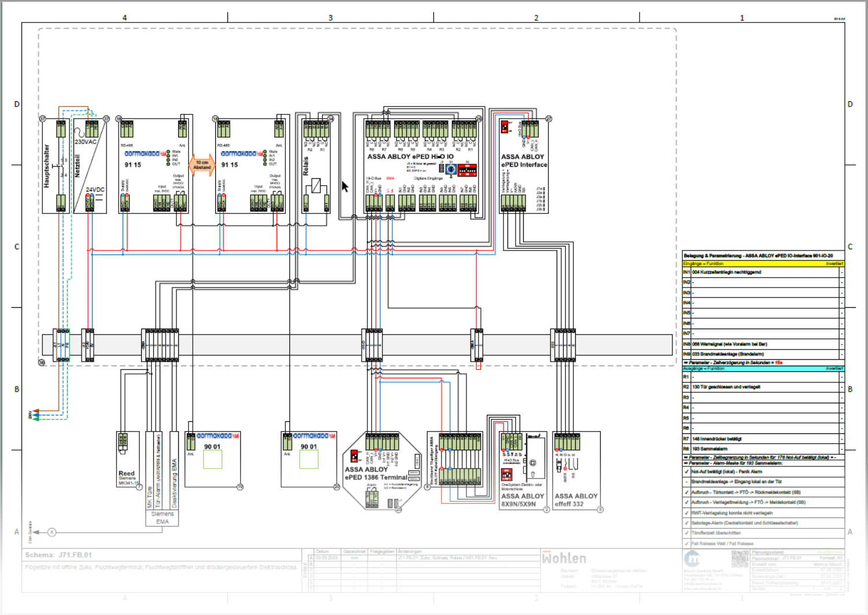
Task: Click row IN9 033 Brandmeldeanlage
Action: pos(763,354)
